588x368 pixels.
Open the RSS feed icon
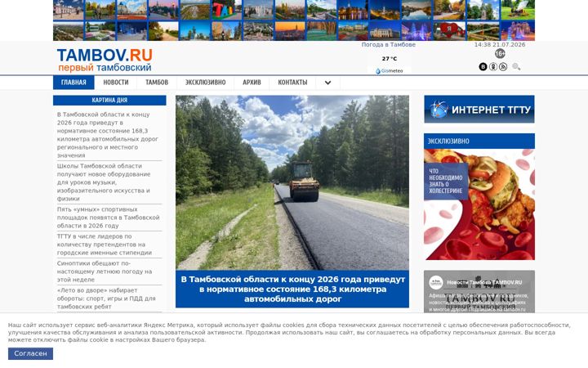point(503,67)
